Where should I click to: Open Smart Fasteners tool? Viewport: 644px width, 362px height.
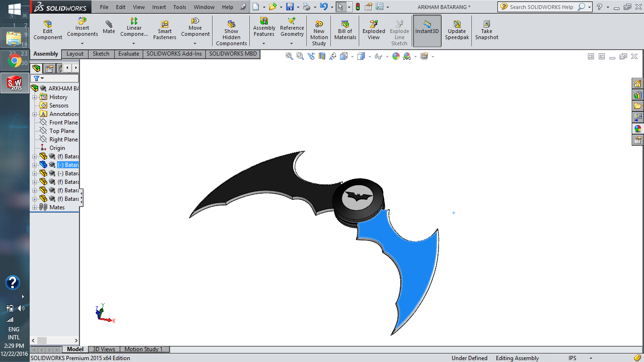[165, 31]
